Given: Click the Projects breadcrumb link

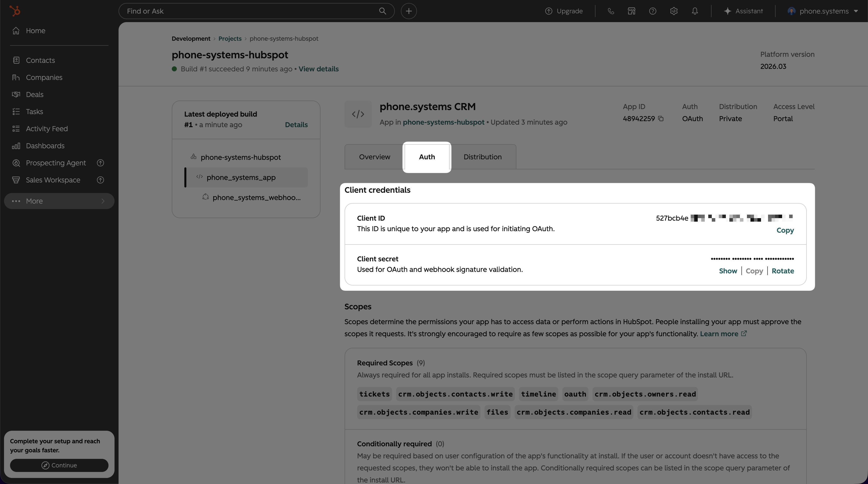Looking at the screenshot, I should (230, 38).
